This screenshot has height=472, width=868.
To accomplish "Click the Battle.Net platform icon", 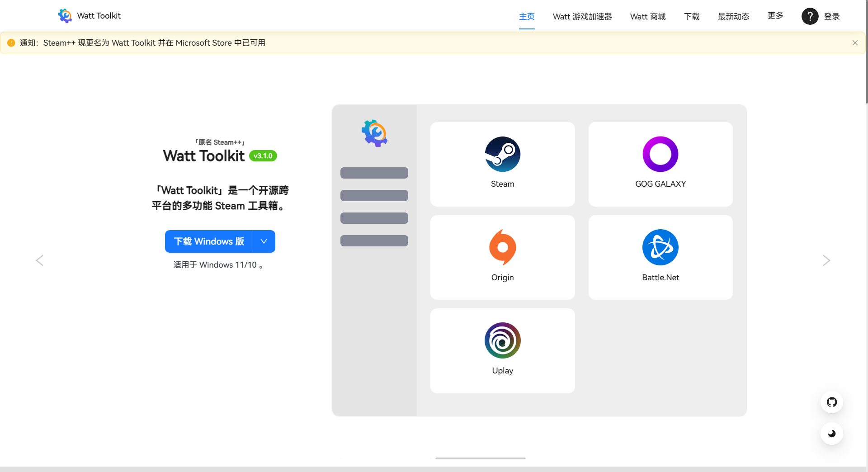I will pos(660,247).
